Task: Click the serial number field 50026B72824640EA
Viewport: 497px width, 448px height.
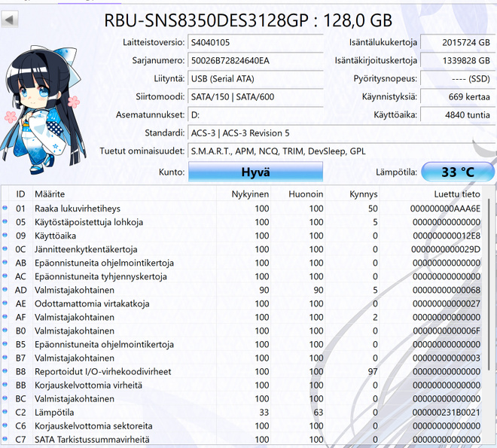Action: 255,60
